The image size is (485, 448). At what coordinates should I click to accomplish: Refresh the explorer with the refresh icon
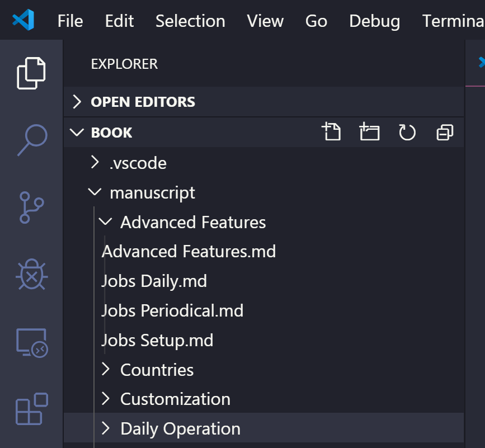coord(407,133)
